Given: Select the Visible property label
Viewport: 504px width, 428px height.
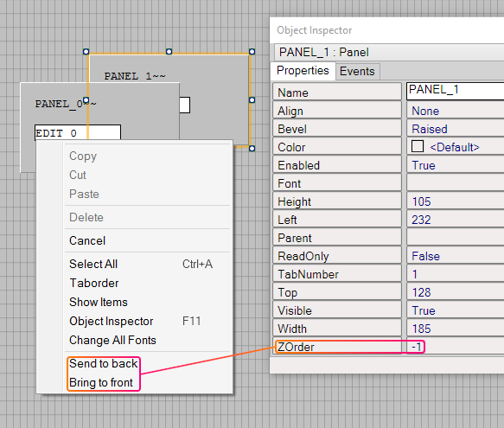Looking at the screenshot, I should click(x=337, y=310).
